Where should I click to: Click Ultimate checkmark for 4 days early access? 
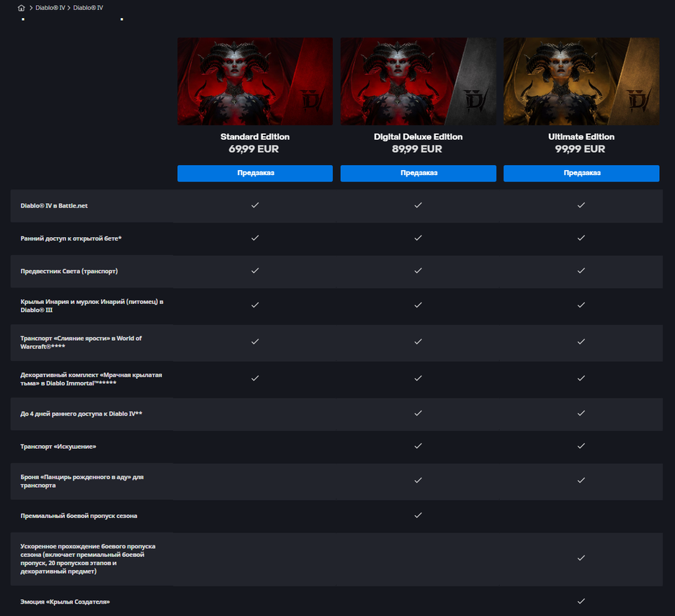click(581, 413)
